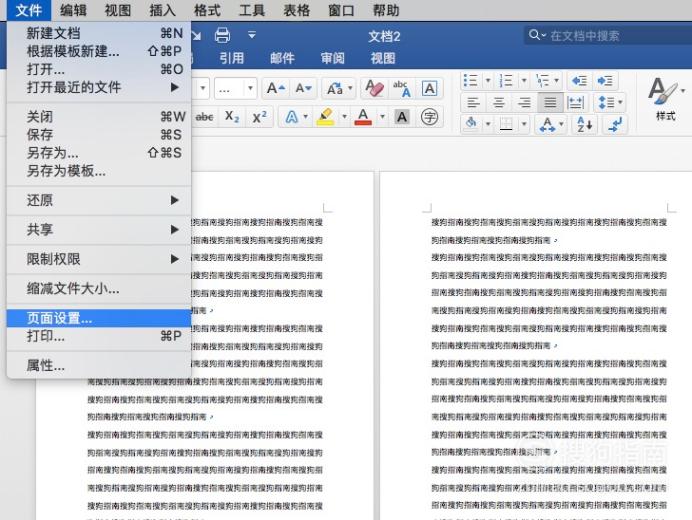The width and height of the screenshot is (692, 520).
Task: Open Styles gallery 样式
Action: click(665, 100)
